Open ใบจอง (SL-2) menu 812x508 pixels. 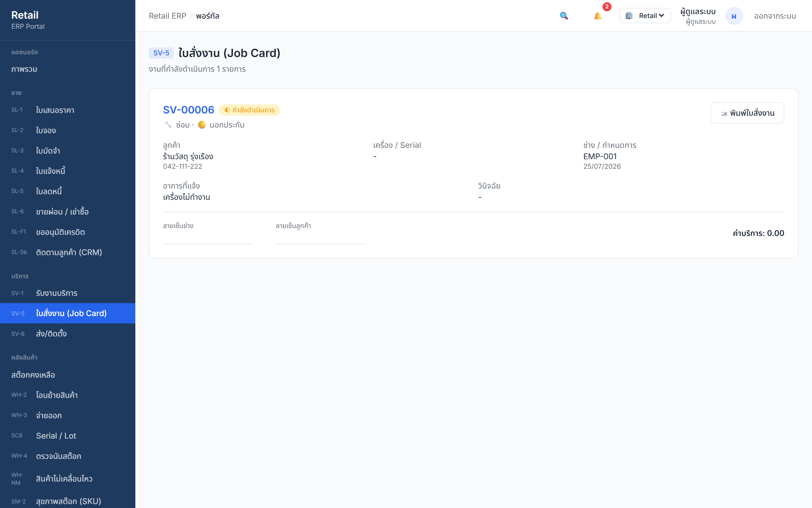67,130
